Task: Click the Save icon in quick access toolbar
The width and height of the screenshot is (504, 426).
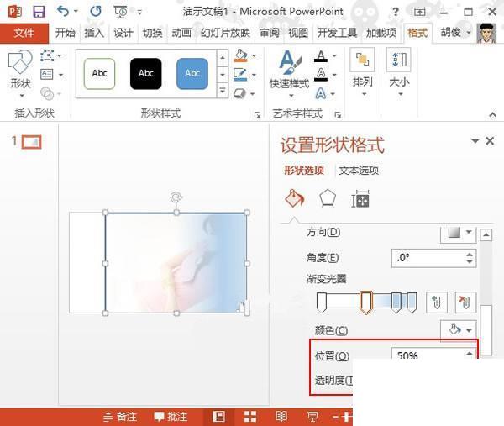Action: [x=39, y=12]
